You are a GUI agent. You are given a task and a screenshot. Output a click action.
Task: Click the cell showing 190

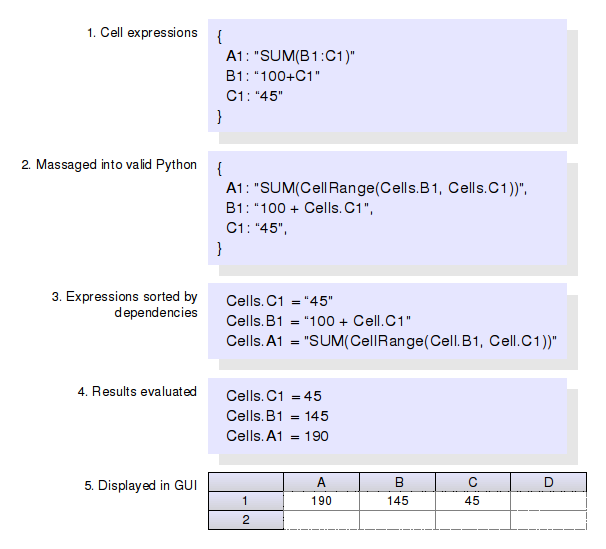point(321,501)
